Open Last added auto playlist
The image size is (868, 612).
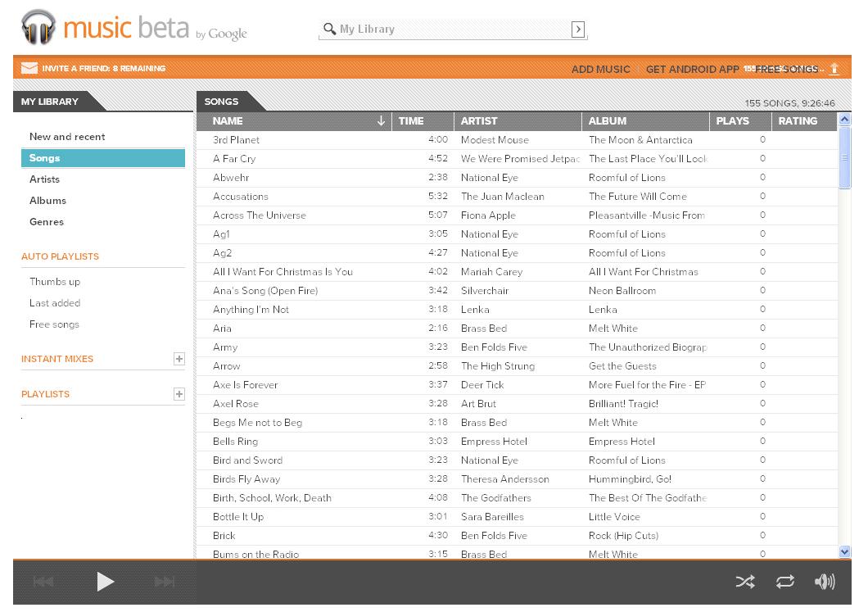click(55, 303)
